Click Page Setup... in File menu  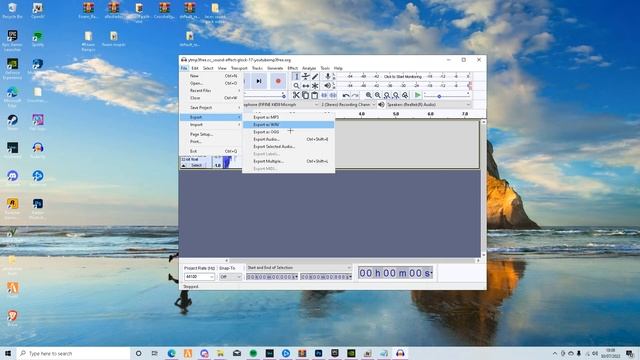pyautogui.click(x=211, y=134)
